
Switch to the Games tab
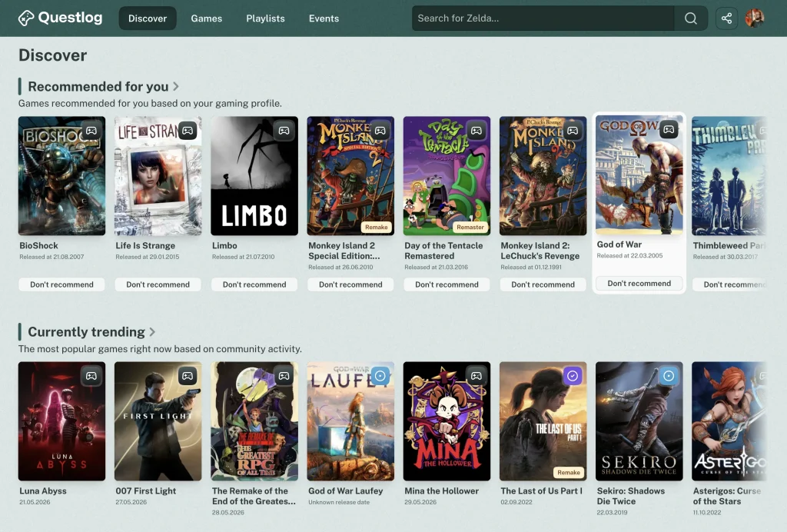coord(206,18)
